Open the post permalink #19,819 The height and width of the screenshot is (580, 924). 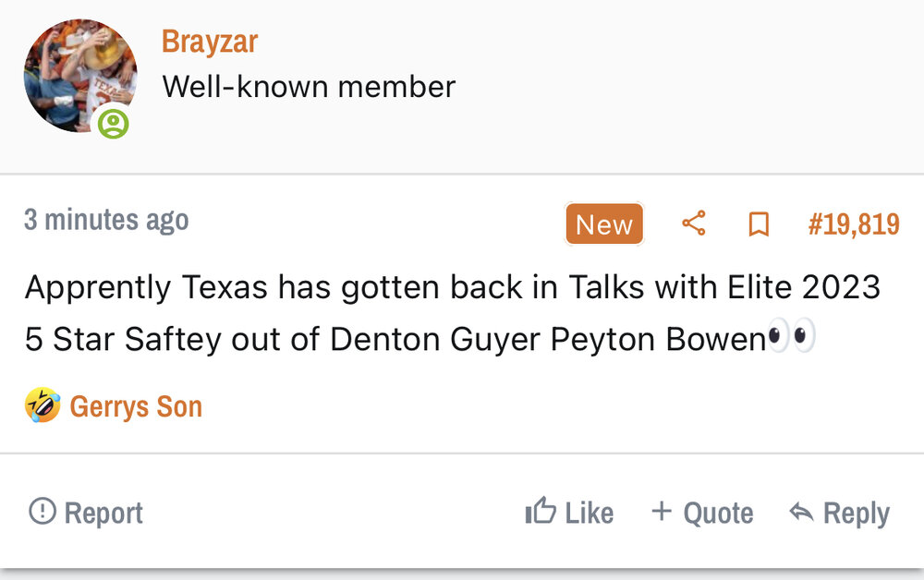[853, 224]
